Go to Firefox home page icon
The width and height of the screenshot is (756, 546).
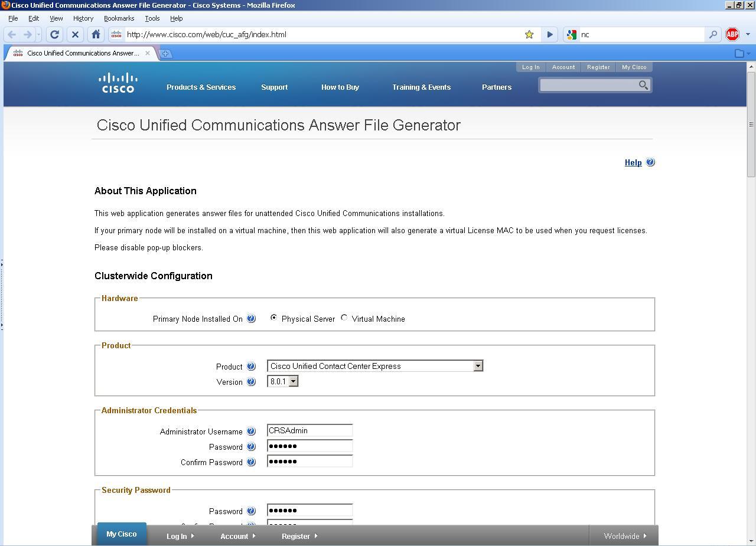[96, 34]
